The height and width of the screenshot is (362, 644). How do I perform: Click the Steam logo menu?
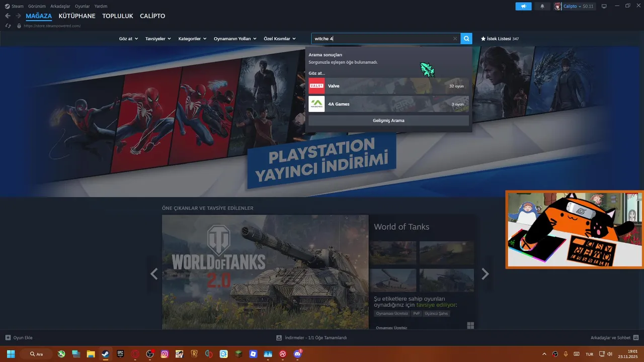[7, 6]
